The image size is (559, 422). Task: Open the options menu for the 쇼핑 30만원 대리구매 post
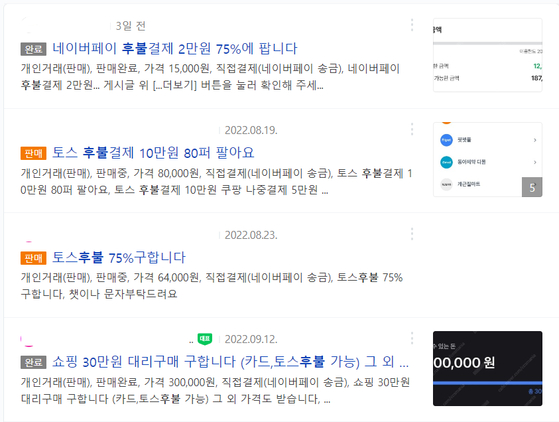click(x=412, y=338)
